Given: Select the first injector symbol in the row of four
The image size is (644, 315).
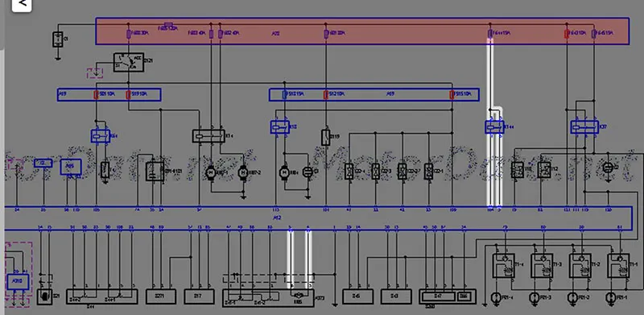Looking at the screenshot, I should (349, 171).
